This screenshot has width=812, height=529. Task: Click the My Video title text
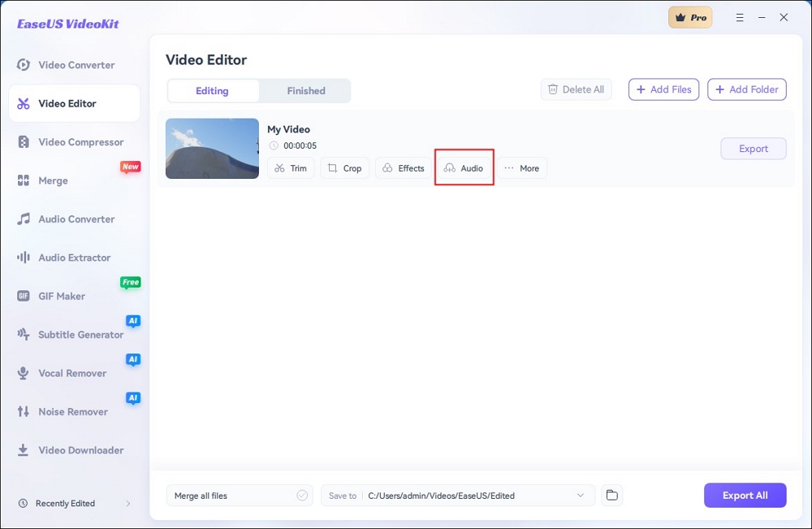(x=288, y=129)
